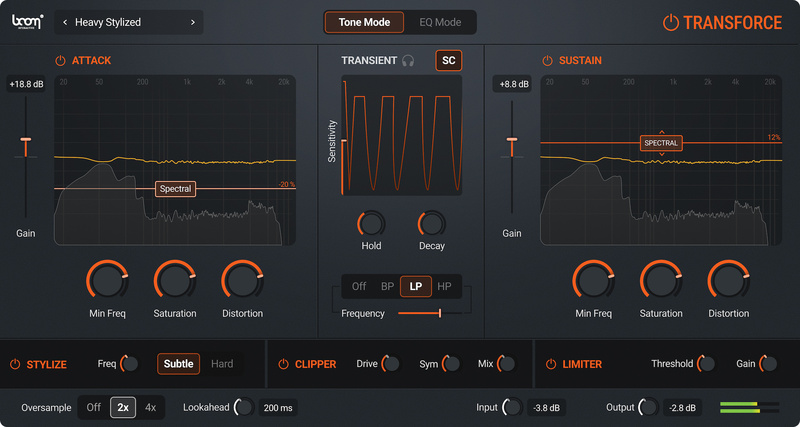Click the Clipper Sym knob
800x427 pixels.
[452, 364]
